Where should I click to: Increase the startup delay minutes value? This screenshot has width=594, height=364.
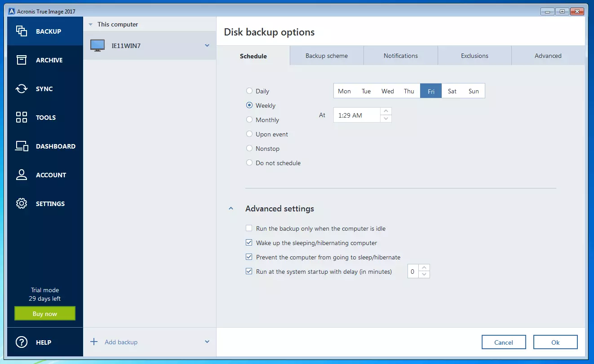pos(424,268)
